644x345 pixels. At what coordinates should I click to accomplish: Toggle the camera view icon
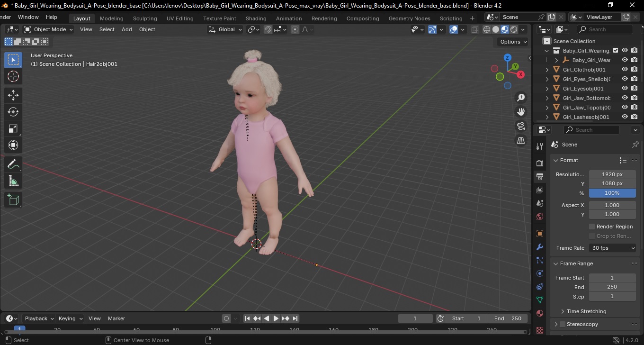[521, 126]
